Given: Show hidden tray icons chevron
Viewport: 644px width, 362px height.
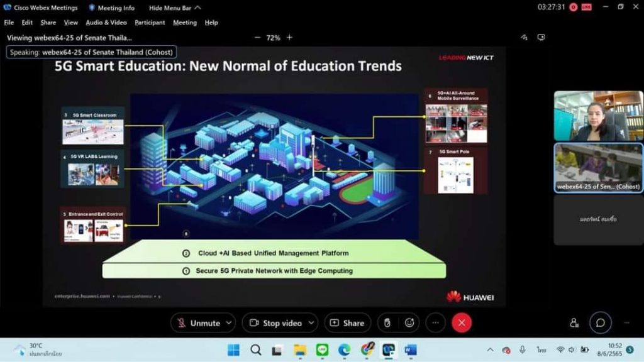Looking at the screenshot, I should (x=491, y=350).
